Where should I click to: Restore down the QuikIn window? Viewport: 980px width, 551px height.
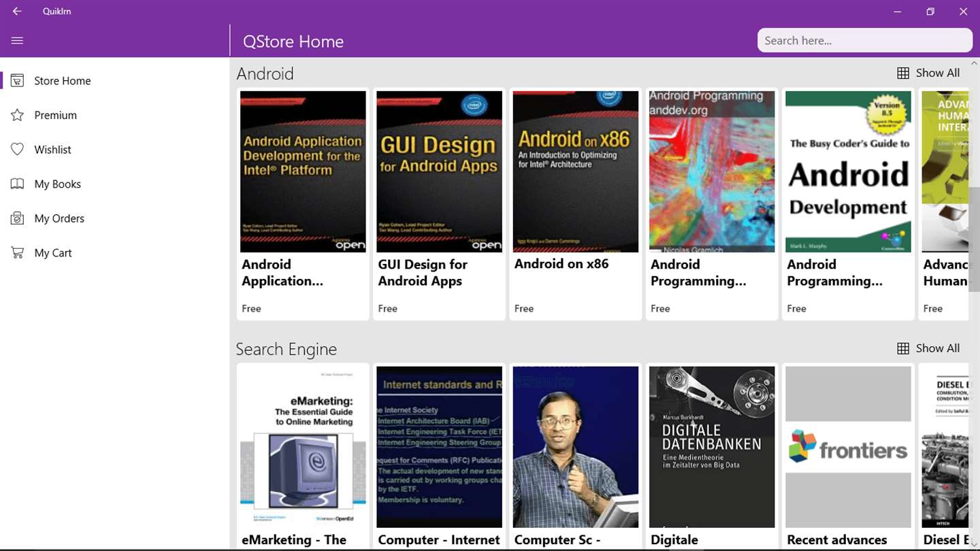click(930, 11)
